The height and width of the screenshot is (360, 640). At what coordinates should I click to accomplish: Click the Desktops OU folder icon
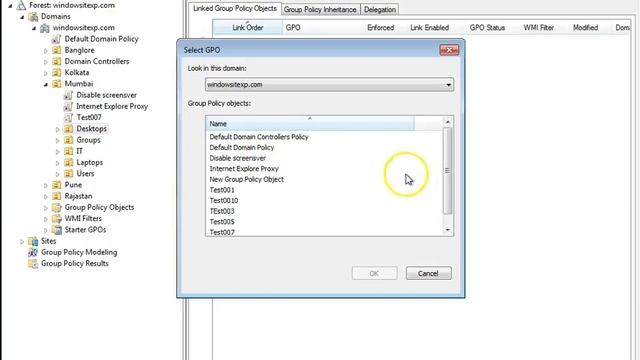69,129
